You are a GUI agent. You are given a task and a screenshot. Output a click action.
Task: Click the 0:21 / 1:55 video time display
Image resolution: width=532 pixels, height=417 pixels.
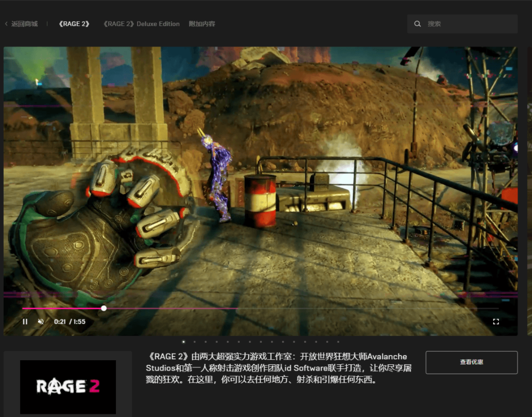point(70,322)
